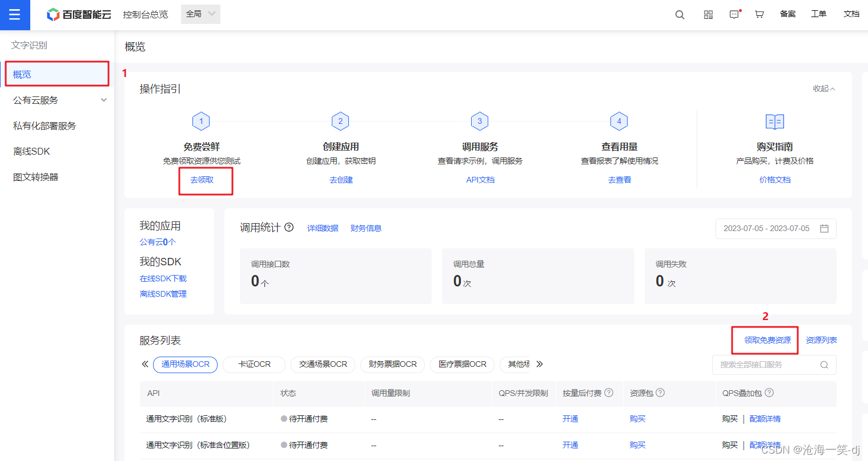Viewport: 868px width, 461px height.
Task: Click the 购买指南 book icon
Action: click(775, 122)
